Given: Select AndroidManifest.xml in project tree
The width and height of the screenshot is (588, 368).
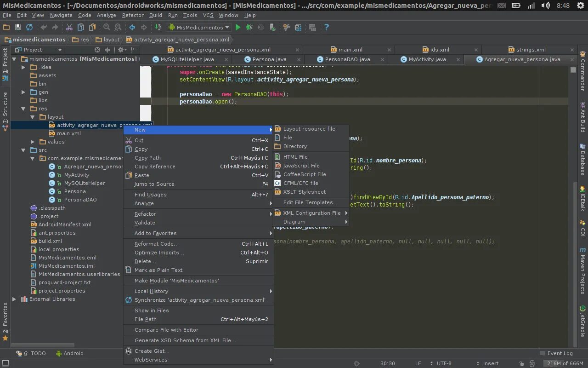Looking at the screenshot, I should (65, 224).
